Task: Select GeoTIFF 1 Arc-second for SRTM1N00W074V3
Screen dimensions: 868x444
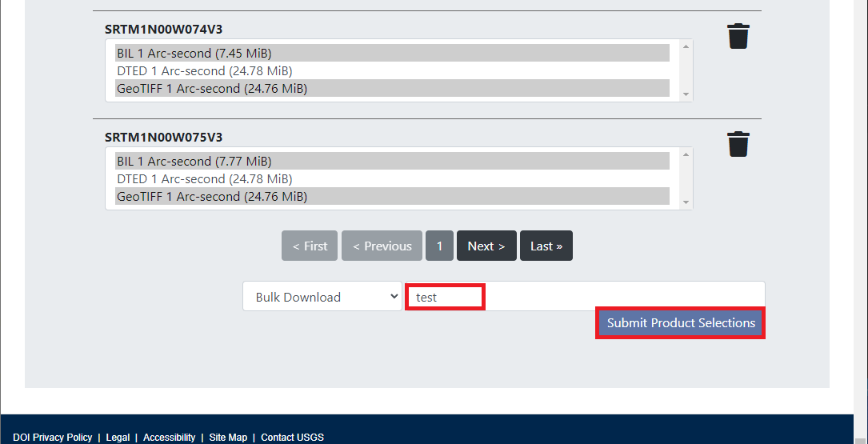Action: [393, 89]
